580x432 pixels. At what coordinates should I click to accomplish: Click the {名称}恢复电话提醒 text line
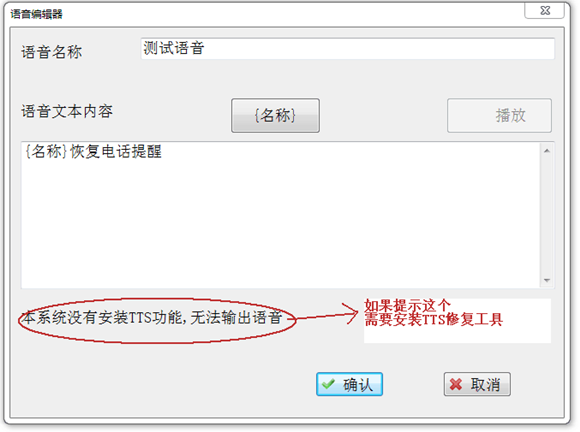[93, 151]
